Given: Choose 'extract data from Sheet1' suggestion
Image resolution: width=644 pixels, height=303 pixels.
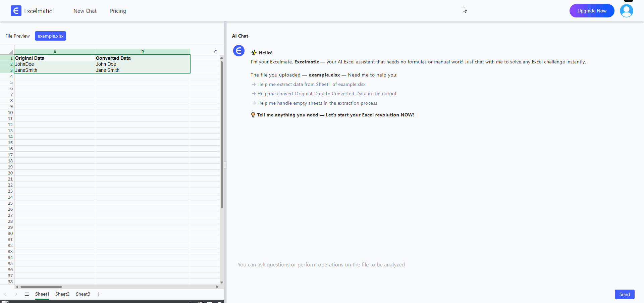Looking at the screenshot, I should 311,85.
